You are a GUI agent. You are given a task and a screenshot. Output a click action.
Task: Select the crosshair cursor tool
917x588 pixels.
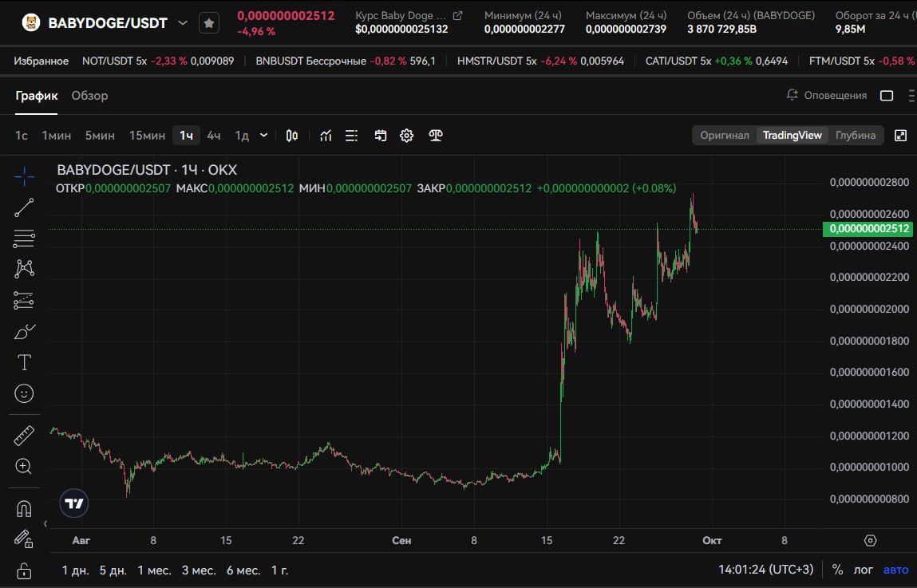(24, 176)
